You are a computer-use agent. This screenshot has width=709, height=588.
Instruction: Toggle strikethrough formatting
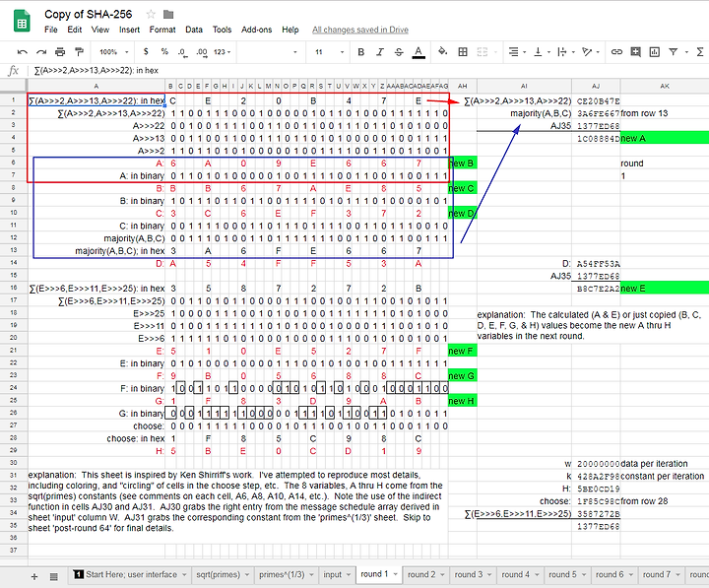[x=399, y=52]
